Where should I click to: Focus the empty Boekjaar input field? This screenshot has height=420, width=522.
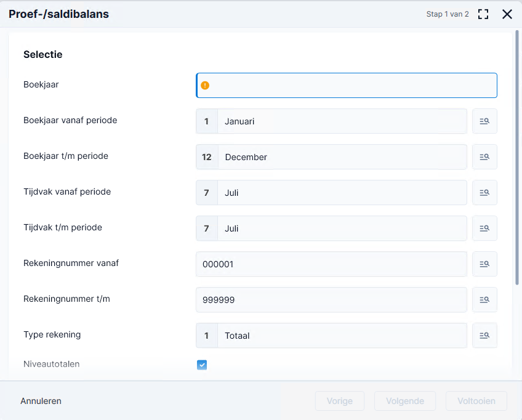point(347,85)
